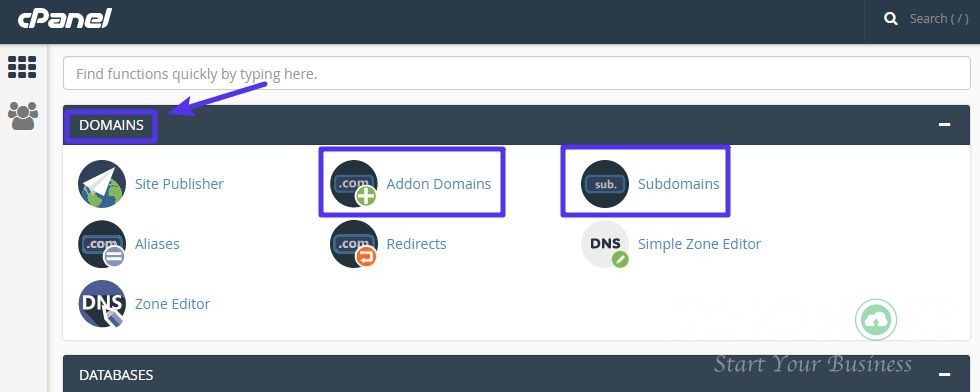
Task: Click the magnifier search icon in header
Action: (891, 19)
